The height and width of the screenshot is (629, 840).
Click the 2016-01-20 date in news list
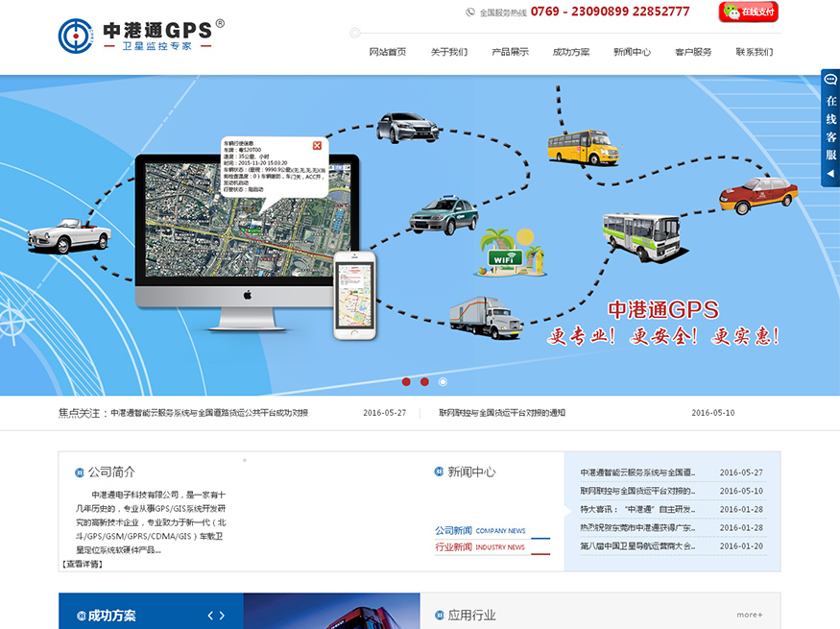[x=741, y=546]
